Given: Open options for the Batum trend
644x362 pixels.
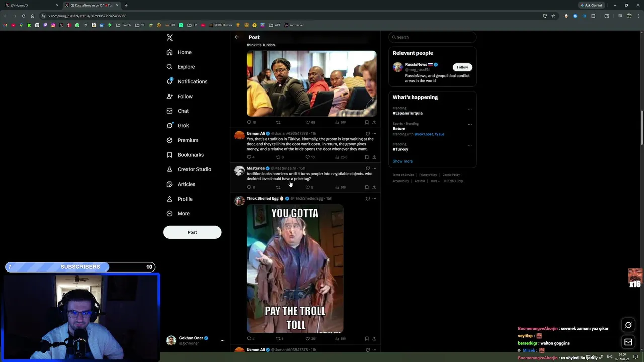Looking at the screenshot, I should click(470, 125).
